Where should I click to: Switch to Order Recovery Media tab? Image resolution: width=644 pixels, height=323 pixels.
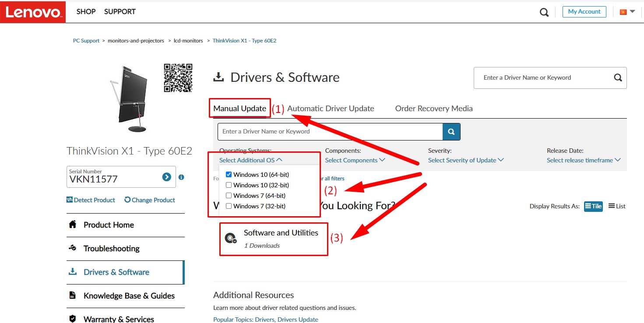click(x=433, y=109)
